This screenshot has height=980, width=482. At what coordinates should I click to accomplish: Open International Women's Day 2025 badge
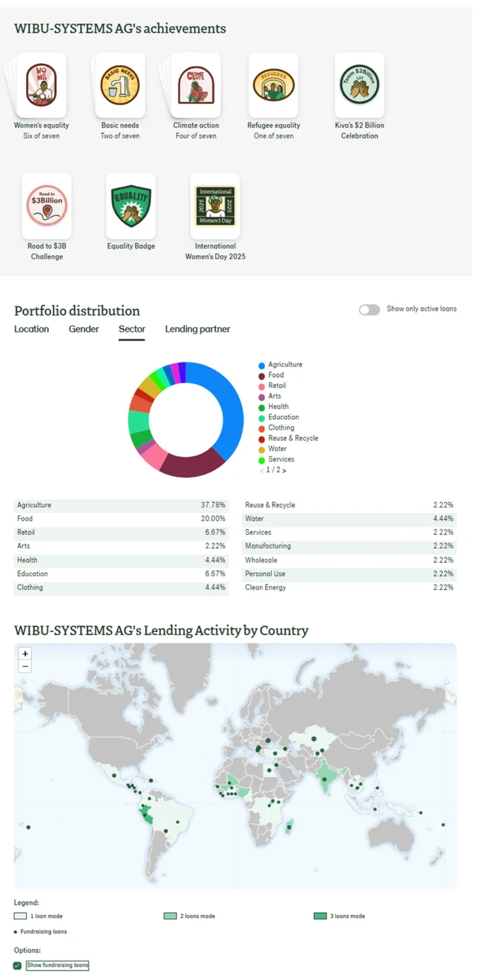pos(215,206)
